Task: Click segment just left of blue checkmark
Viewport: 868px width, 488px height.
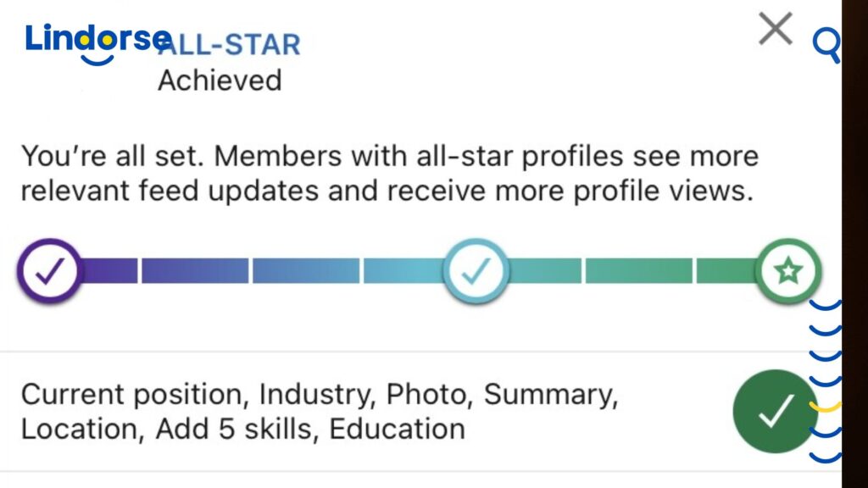Action: click(404, 271)
